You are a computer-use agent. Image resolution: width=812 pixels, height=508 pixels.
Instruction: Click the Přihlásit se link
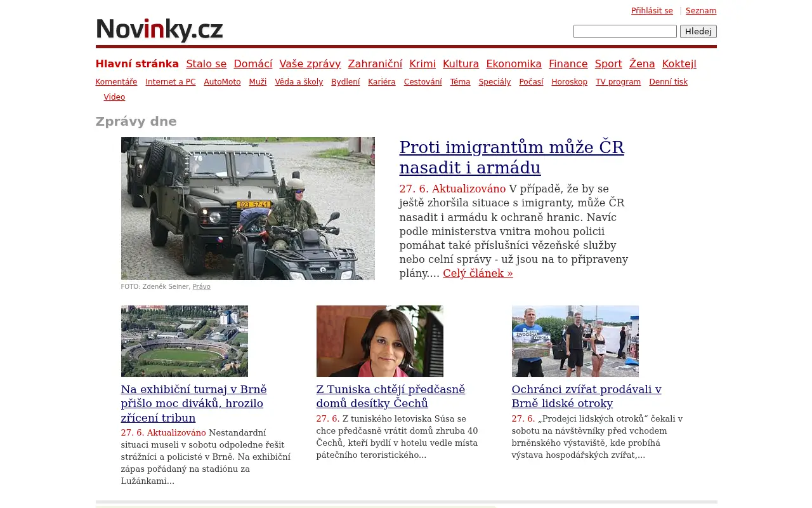pos(652,11)
